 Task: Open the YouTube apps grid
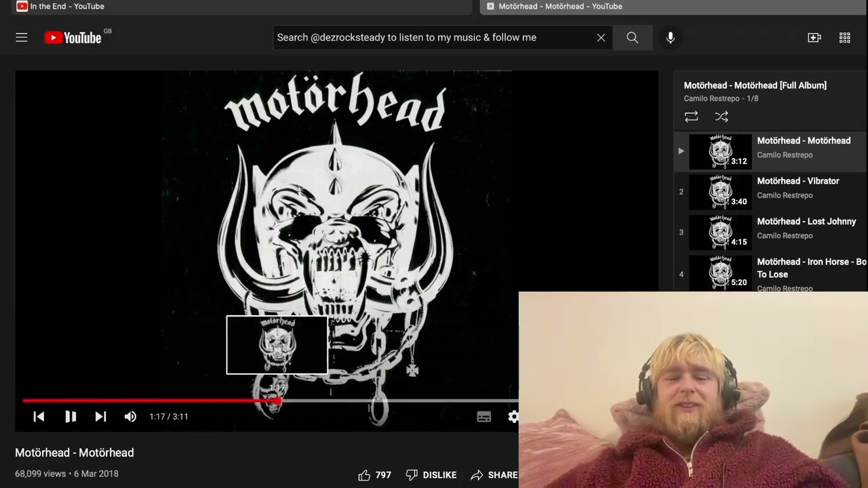[844, 38]
